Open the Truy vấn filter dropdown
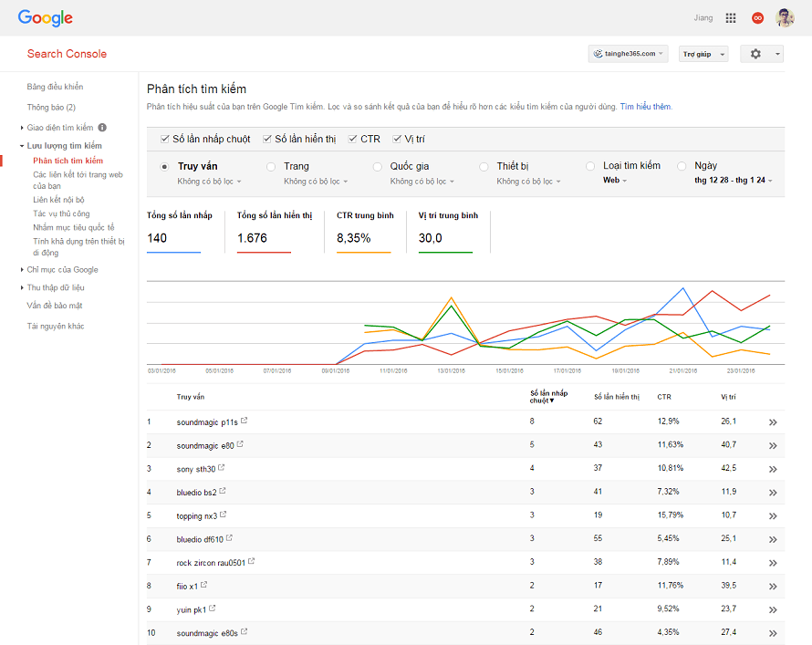This screenshot has height=645, width=812. point(210,182)
